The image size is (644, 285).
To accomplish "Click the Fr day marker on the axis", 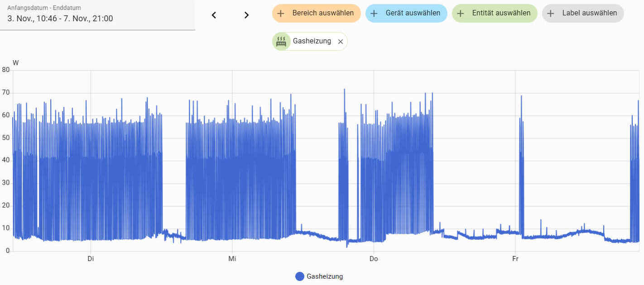I will (x=515, y=259).
